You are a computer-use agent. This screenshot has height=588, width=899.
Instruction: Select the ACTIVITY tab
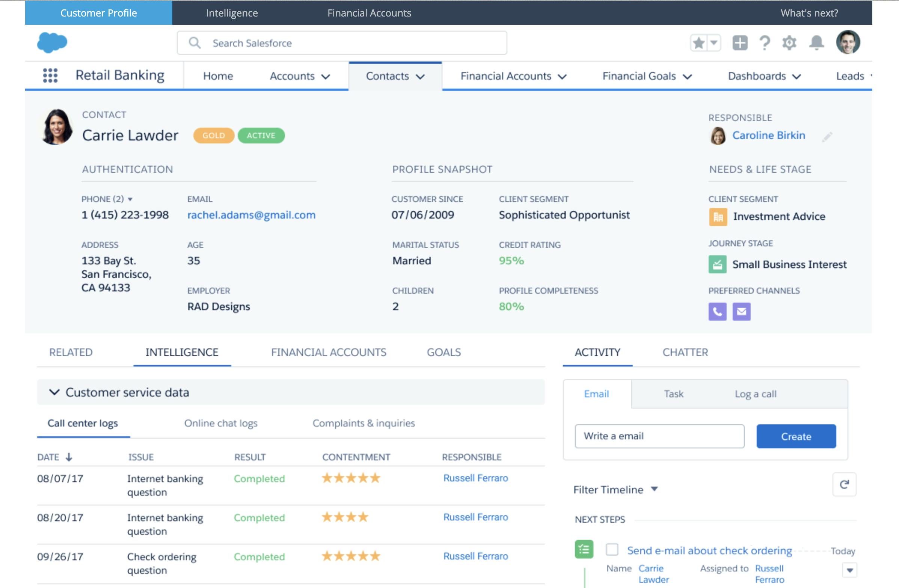597,352
